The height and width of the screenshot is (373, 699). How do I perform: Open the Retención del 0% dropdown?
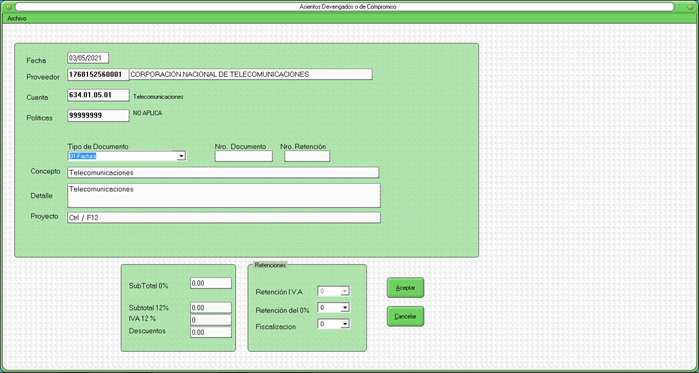pos(344,307)
